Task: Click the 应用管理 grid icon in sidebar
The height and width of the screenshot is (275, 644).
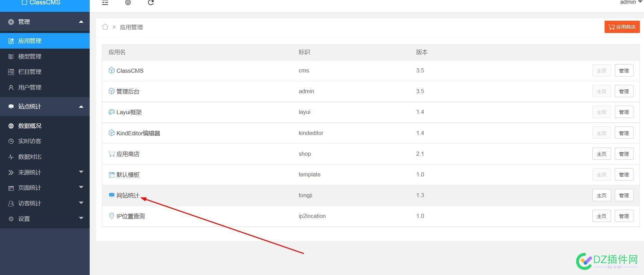Action: (11, 41)
